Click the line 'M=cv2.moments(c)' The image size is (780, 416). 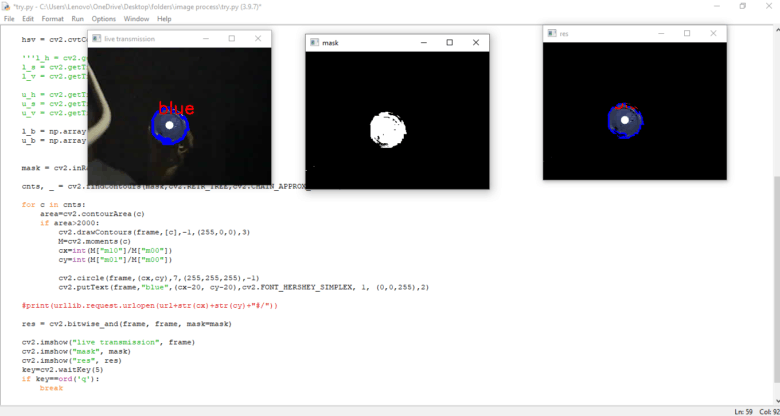[95, 241]
